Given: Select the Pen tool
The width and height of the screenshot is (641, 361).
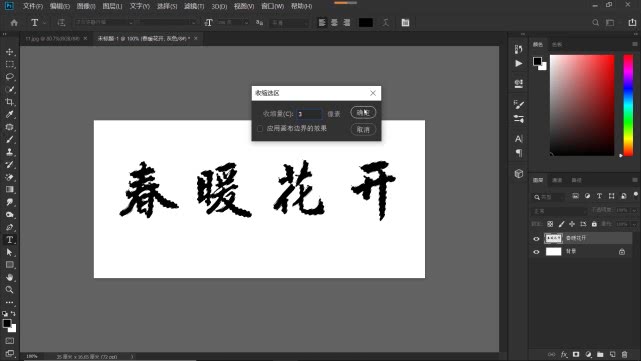Looking at the screenshot, I should (x=9, y=227).
